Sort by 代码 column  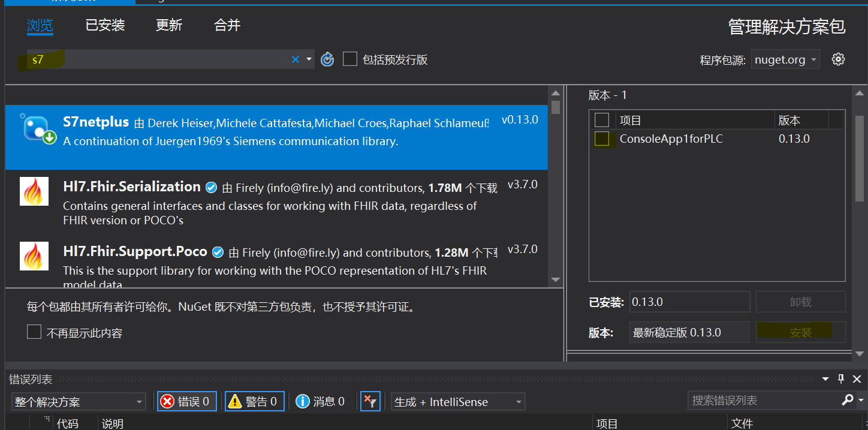click(68, 423)
